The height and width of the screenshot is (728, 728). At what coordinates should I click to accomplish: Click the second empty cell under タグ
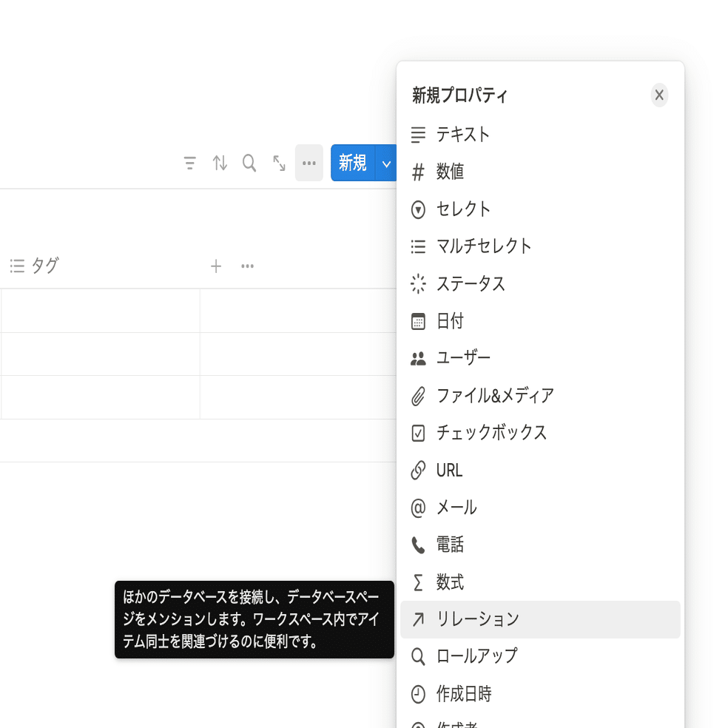coord(101,354)
